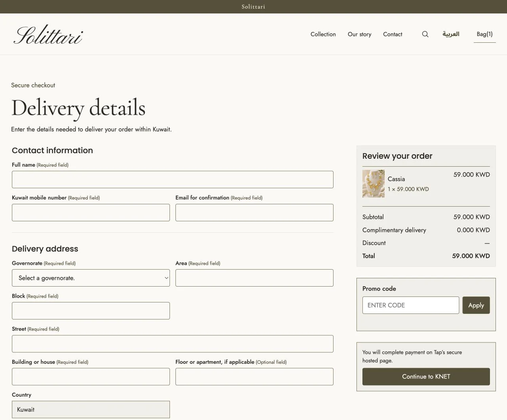Click the Secure checkout label
Screen dimensions: 507x420
33,85
